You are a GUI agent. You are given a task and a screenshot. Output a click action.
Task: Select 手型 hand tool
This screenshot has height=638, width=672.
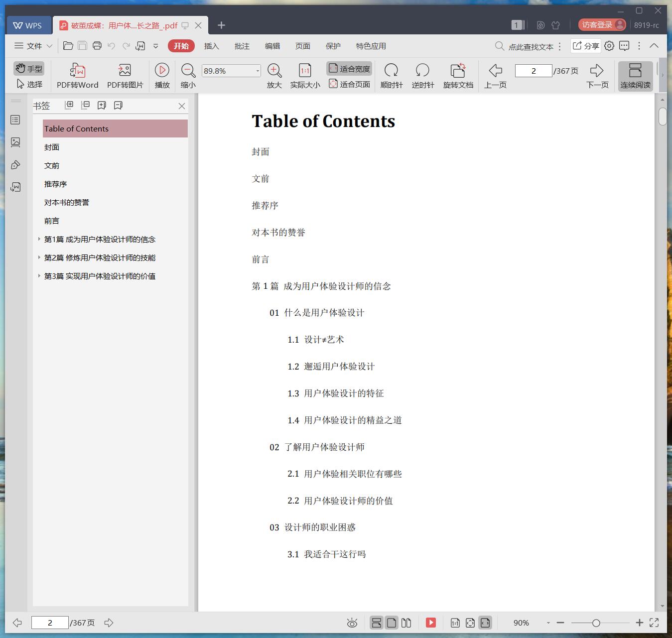pyautogui.click(x=29, y=69)
